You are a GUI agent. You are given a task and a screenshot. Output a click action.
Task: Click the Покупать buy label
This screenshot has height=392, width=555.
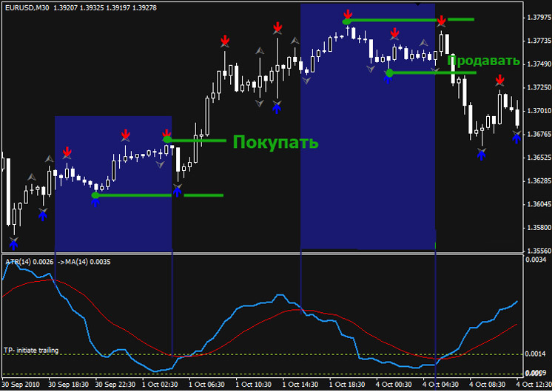(x=275, y=142)
